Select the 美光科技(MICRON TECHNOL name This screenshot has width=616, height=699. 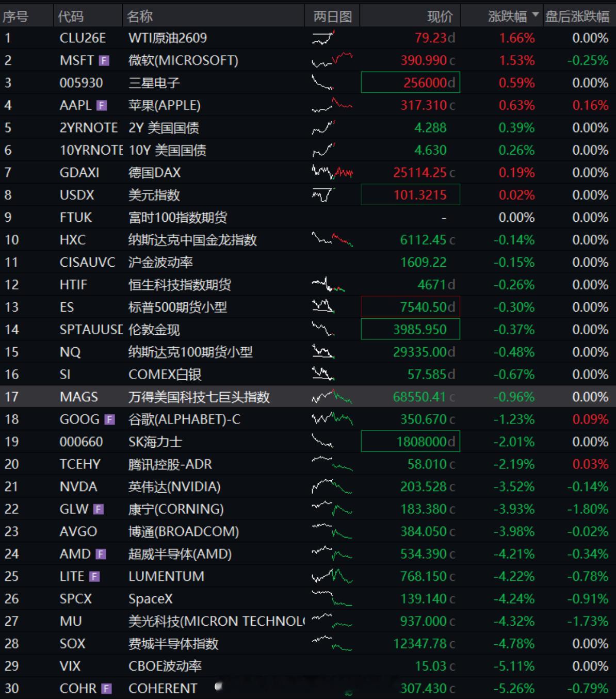(x=216, y=622)
